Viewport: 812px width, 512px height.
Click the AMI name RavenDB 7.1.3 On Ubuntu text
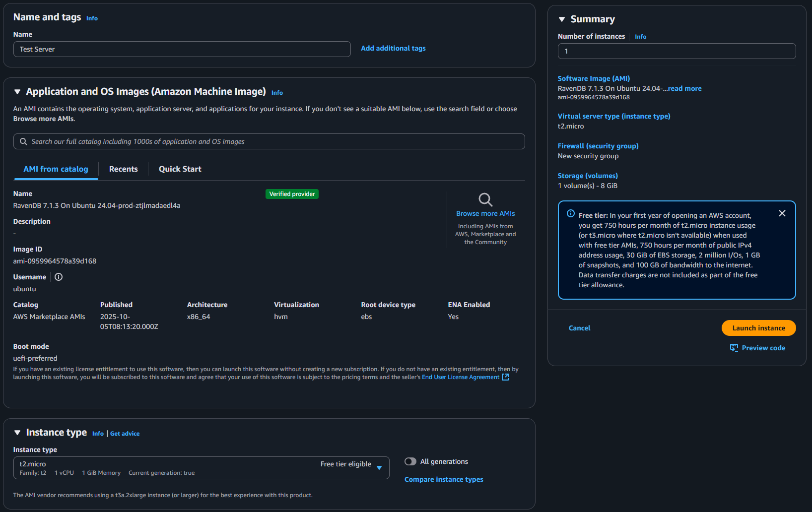coord(97,205)
